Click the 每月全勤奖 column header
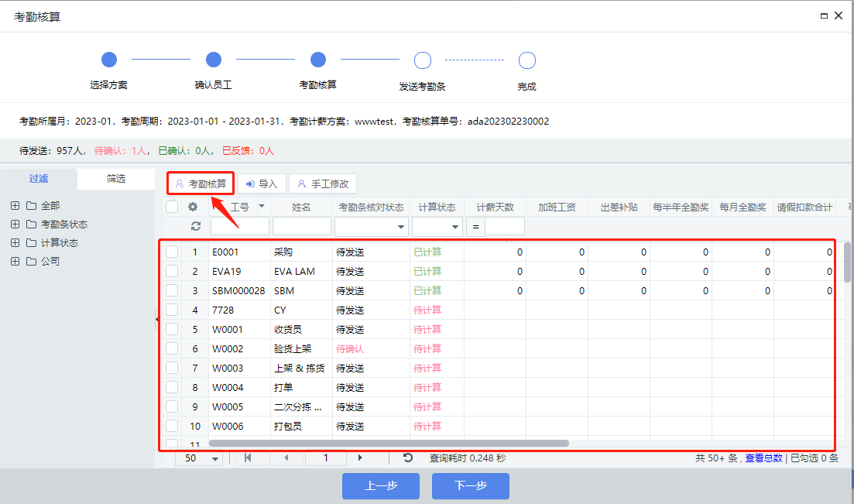Image resolution: width=854 pixels, height=504 pixels. point(743,207)
